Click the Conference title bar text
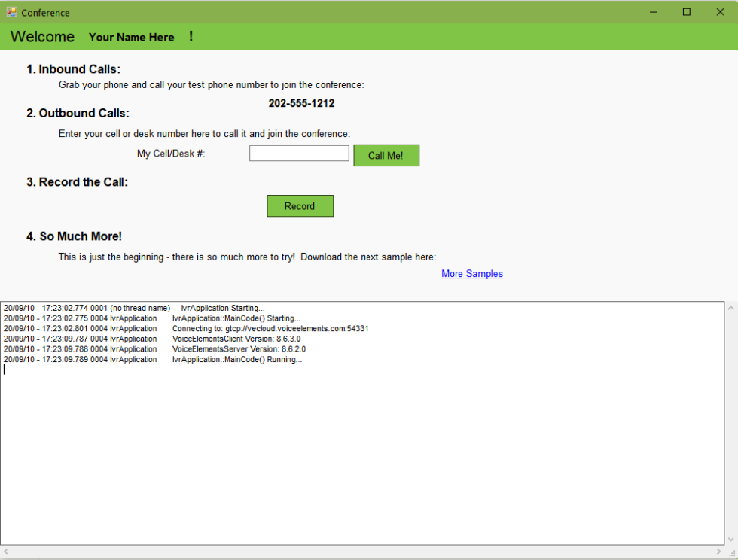This screenshot has height=560, width=738. point(45,12)
